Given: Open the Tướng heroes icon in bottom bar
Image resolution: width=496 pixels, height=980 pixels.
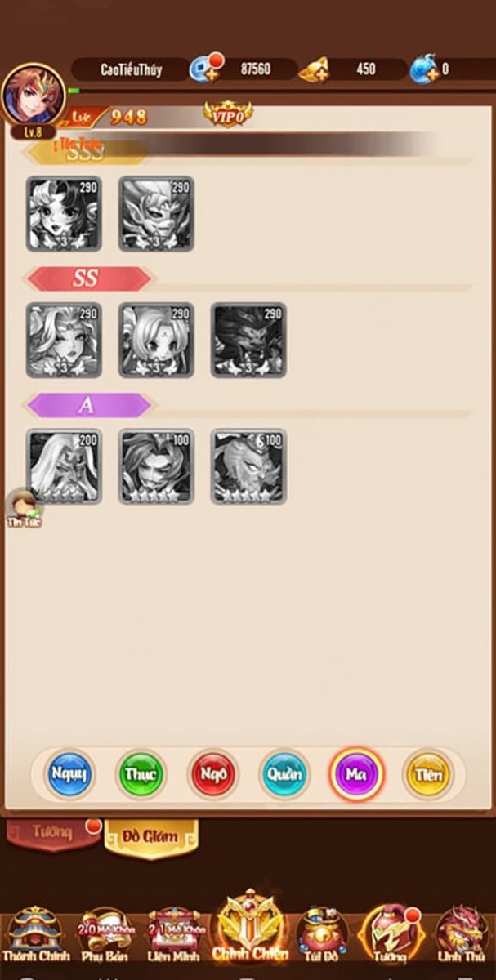Looking at the screenshot, I should pos(389,933).
